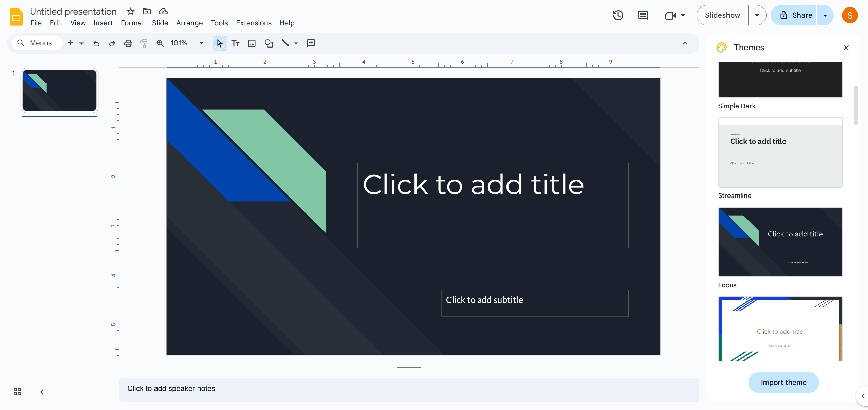Viewport: 868px width, 410px height.
Task: Open the Slide menu
Action: 160,23
